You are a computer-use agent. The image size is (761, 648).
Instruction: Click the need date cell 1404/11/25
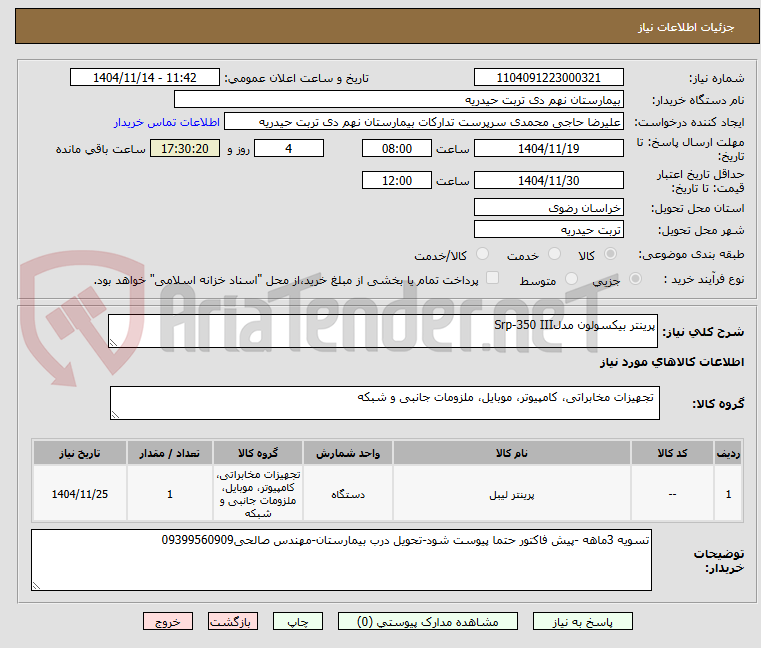tap(80, 494)
